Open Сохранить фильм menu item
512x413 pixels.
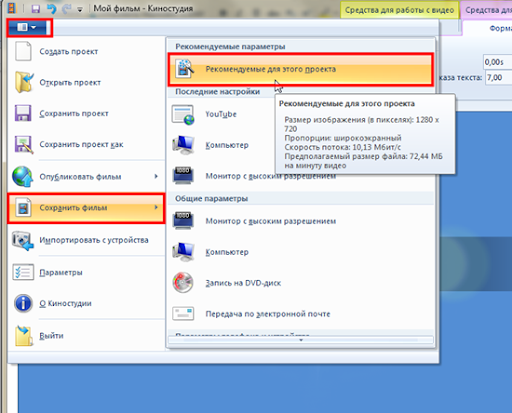click(87, 208)
